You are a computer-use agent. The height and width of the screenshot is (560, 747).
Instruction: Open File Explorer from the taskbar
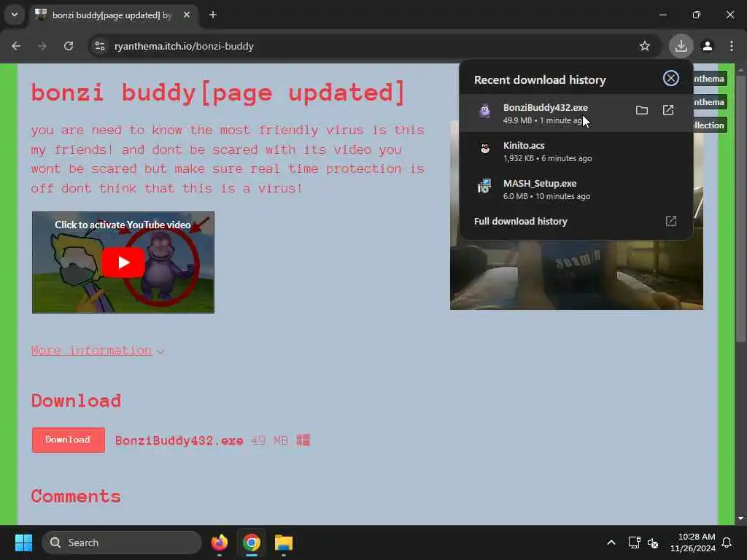point(284,542)
